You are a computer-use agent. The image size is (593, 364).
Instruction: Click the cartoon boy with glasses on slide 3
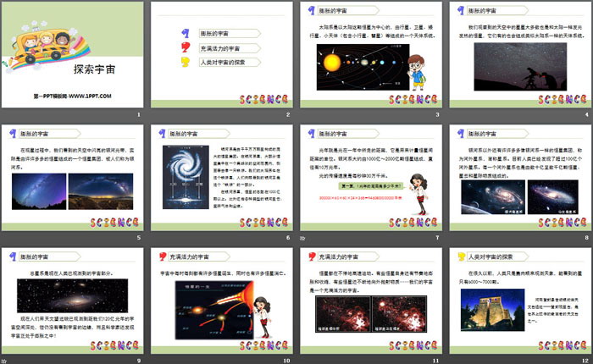417,72
